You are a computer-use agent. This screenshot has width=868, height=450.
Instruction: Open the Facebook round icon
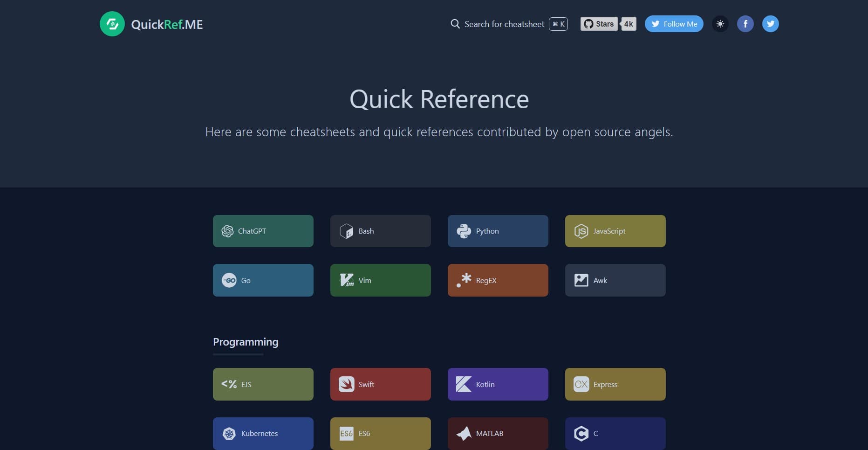coord(745,24)
